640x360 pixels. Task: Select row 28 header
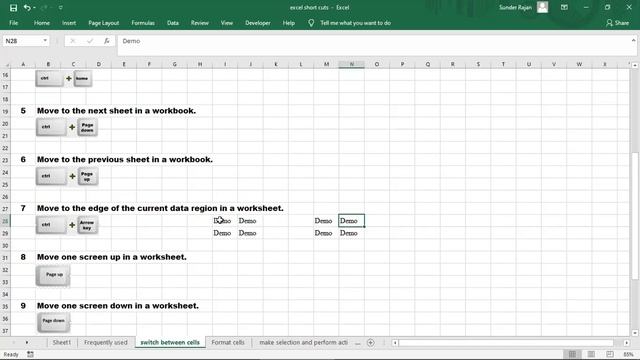(5, 221)
